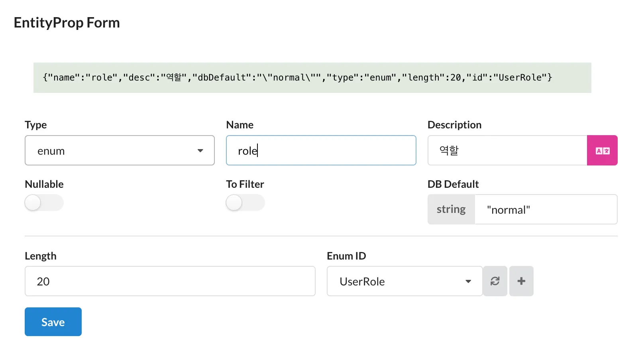
Task: Click the UserRole label in the Enum selector
Action: pos(361,281)
